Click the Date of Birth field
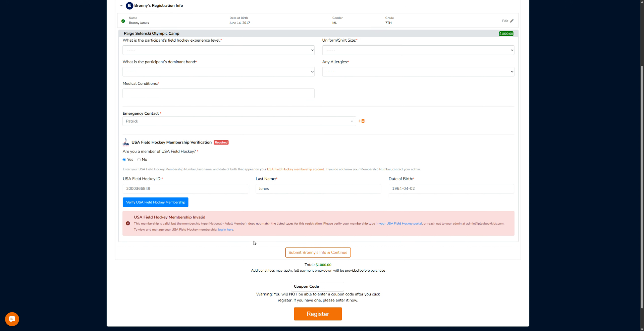This screenshot has width=644, height=331. coord(451,188)
